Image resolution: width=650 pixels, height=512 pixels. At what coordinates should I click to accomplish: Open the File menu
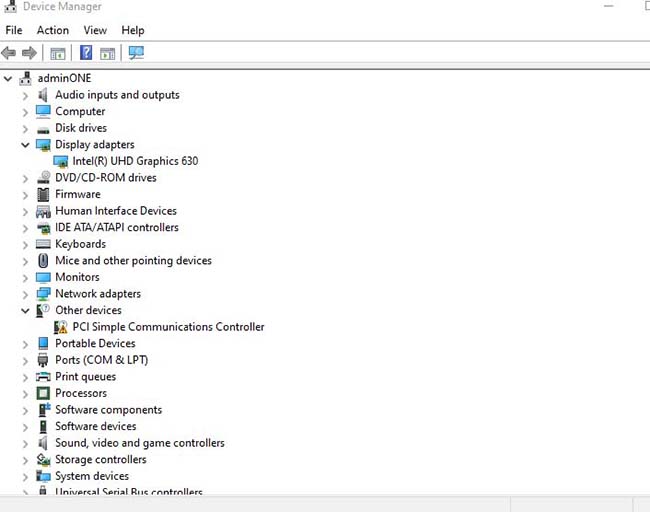coord(14,30)
